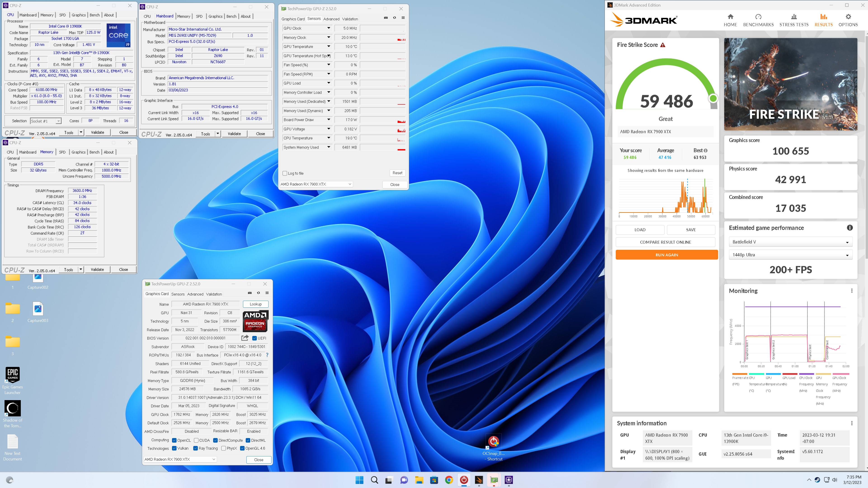This screenshot has height=488, width=868.
Task: Click the taskbar Search magnifier
Action: click(x=374, y=480)
